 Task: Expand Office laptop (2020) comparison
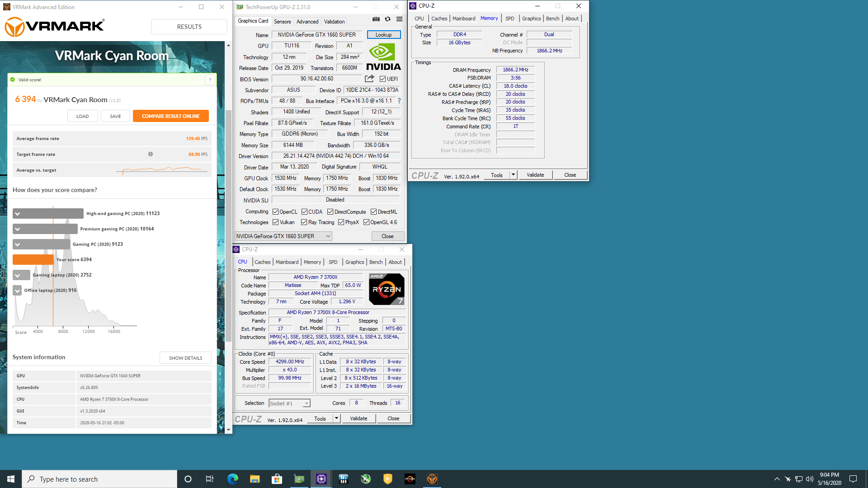point(17,291)
